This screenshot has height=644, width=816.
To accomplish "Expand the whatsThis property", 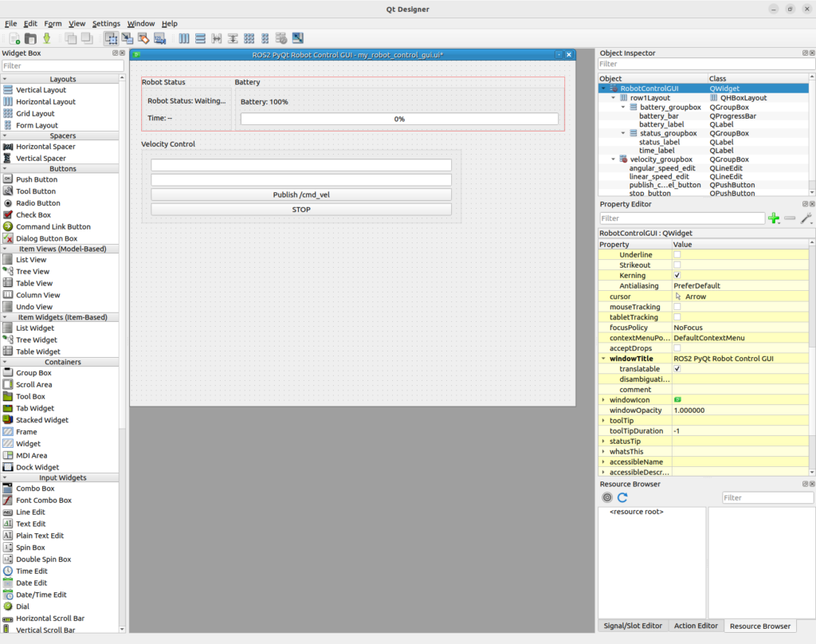I will click(x=603, y=451).
